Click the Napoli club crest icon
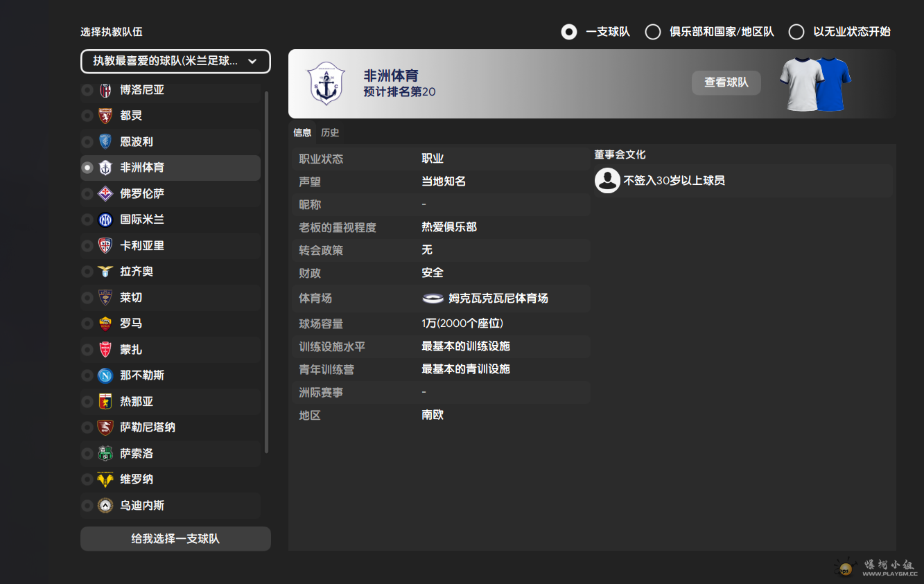 point(105,375)
